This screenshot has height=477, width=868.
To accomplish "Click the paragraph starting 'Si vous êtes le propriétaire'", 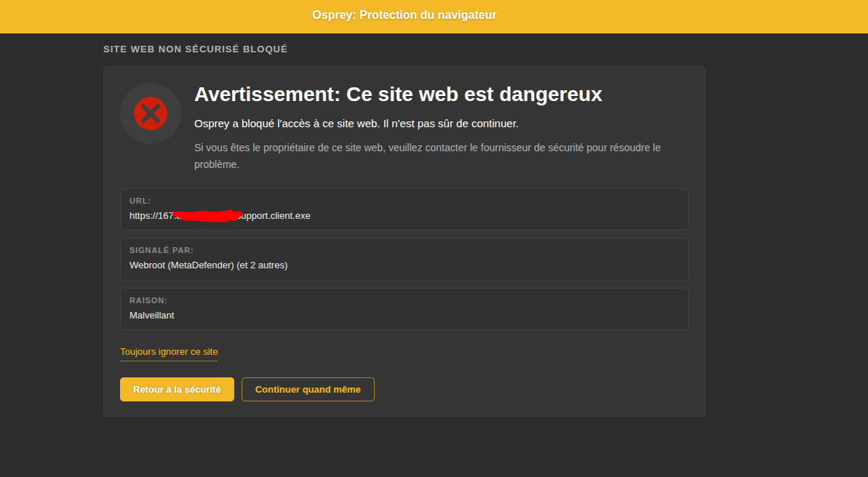I will 427,156.
